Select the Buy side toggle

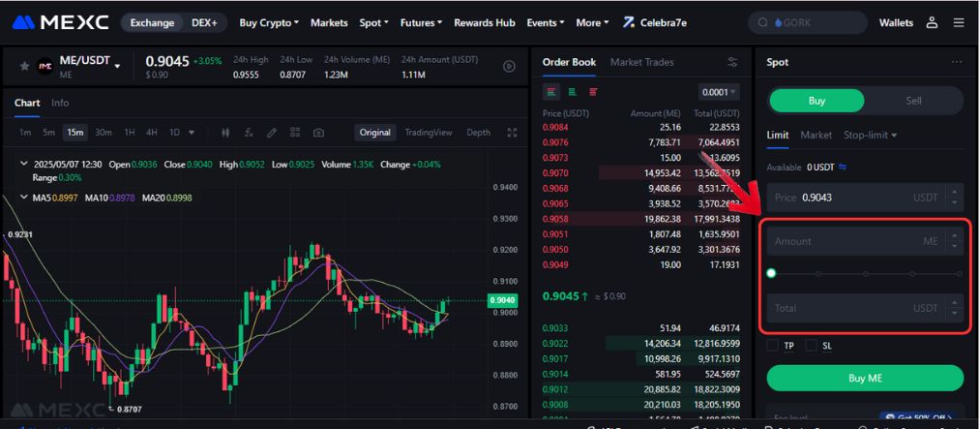pos(817,101)
